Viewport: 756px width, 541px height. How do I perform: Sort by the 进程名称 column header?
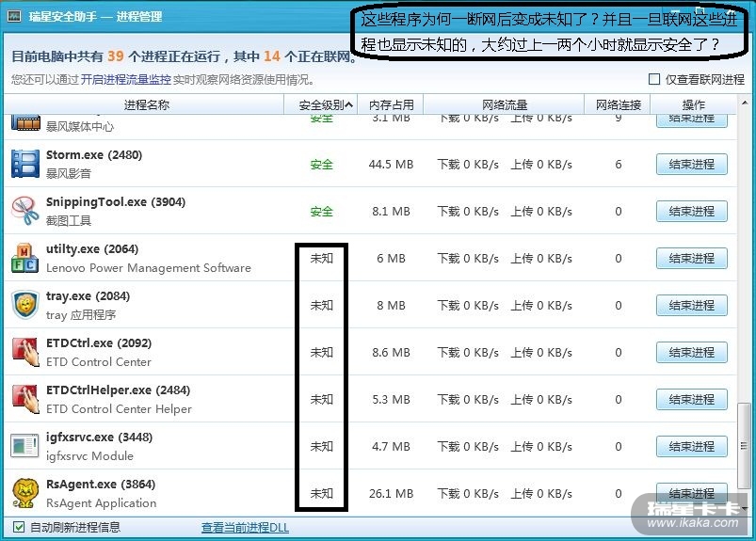tap(146, 104)
